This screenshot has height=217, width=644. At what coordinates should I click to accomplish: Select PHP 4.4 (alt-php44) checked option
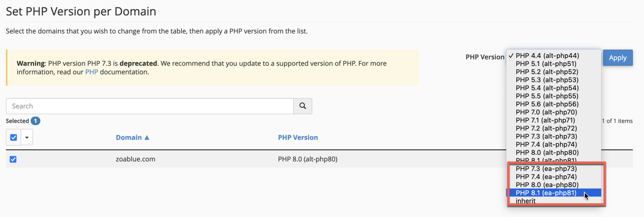547,56
